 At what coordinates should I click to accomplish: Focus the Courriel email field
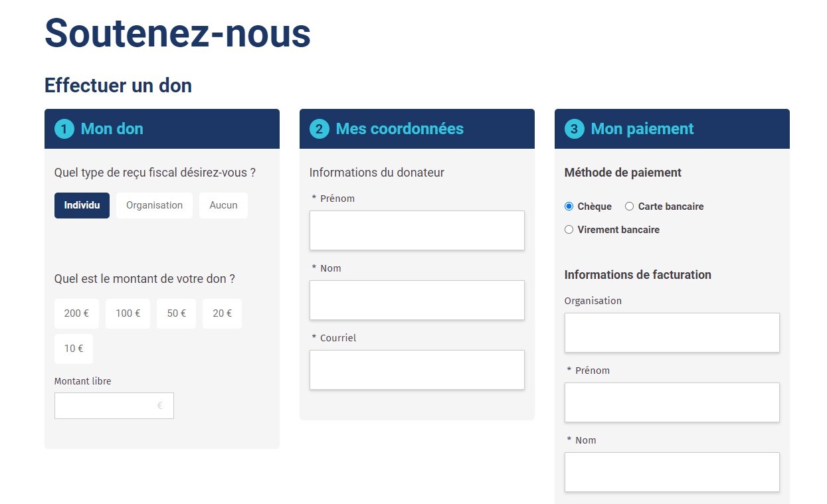click(x=416, y=370)
